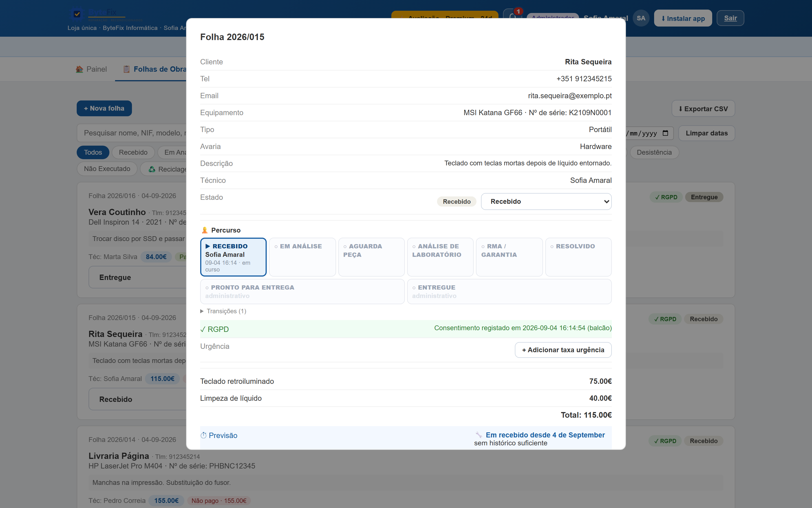Select the Recebido stage card in Percurso

[233, 257]
